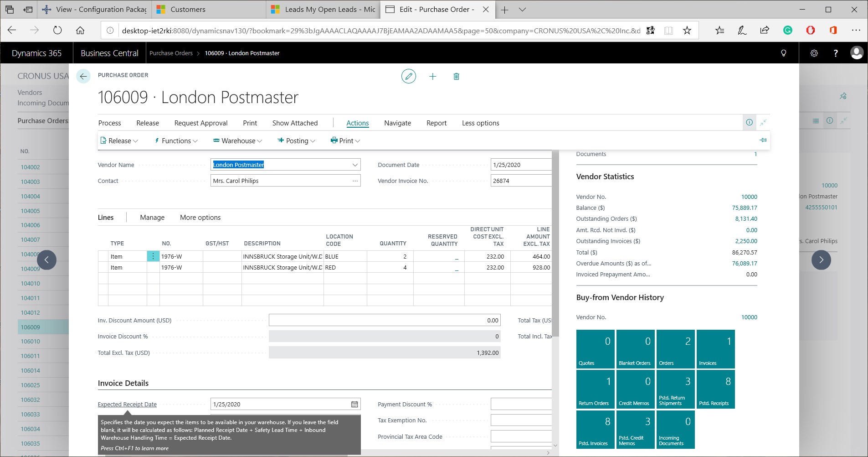Switch to View - Configuration Package tab

click(x=93, y=10)
